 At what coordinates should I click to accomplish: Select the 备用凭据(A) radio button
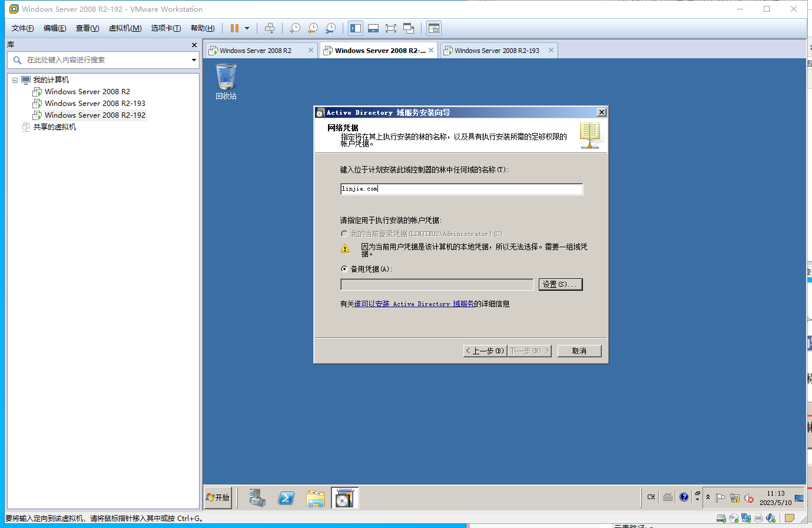coord(344,269)
